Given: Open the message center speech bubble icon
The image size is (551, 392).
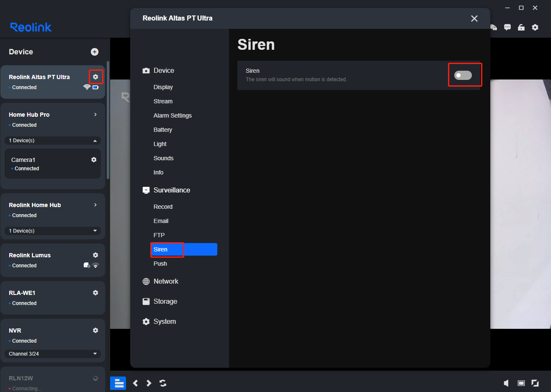Looking at the screenshot, I should point(507,27).
